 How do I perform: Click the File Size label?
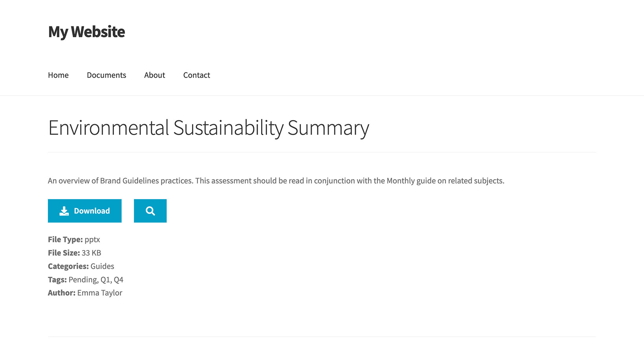(64, 253)
